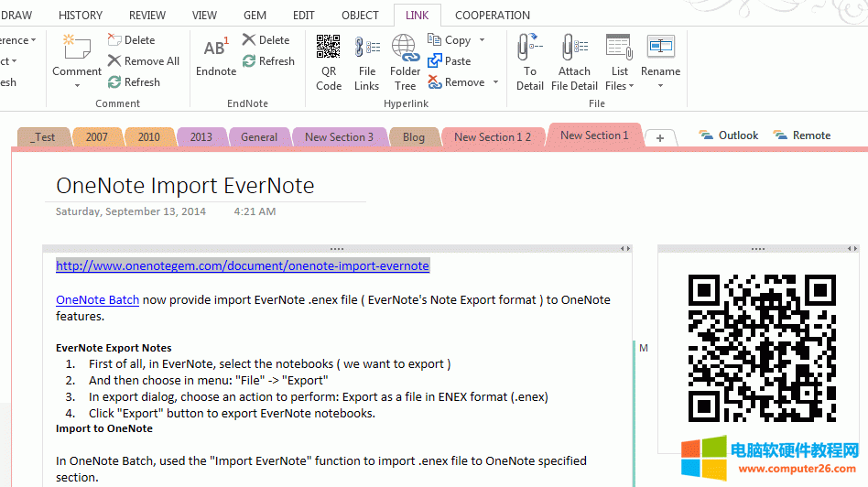This screenshot has width=868, height=487.
Task: Expand the Comment dropdown
Action: pyautogui.click(x=77, y=85)
